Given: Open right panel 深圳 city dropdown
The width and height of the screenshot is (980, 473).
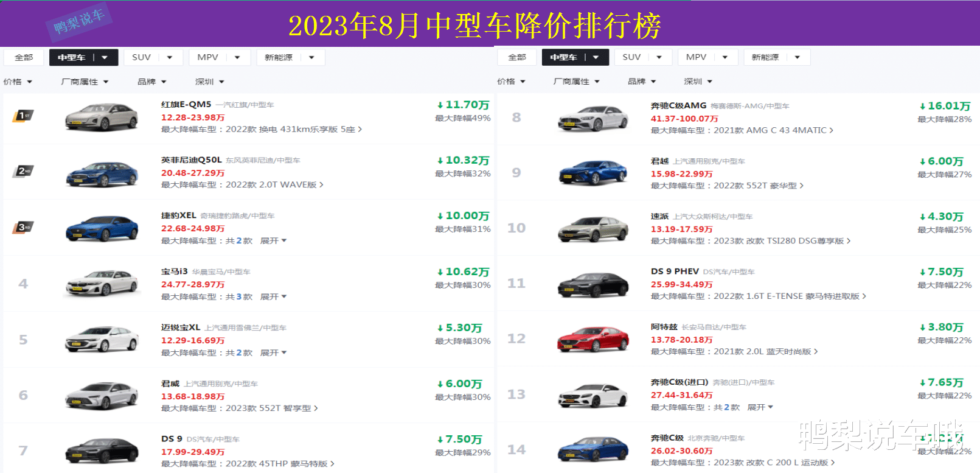Looking at the screenshot, I should [x=698, y=82].
